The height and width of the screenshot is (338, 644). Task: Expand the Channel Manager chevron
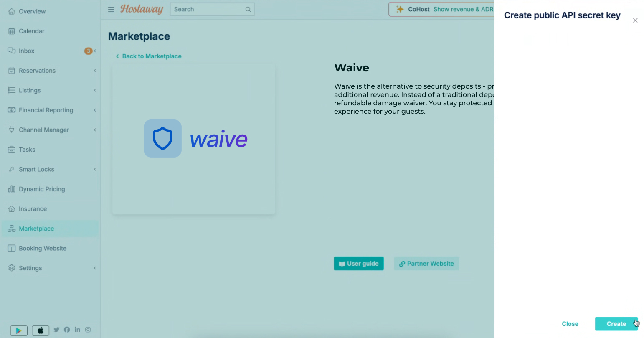click(x=95, y=130)
